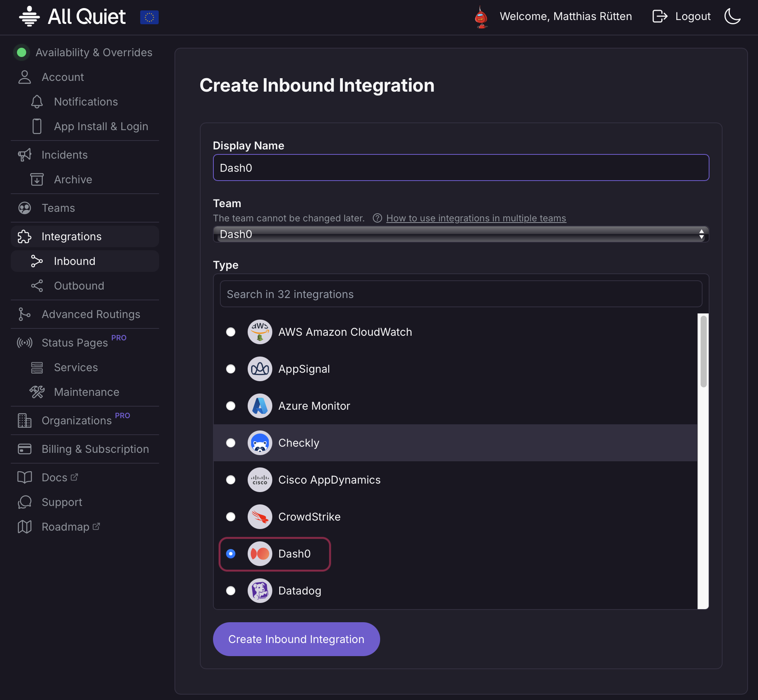
Task: Click the Team select stepper arrows
Action: click(701, 234)
